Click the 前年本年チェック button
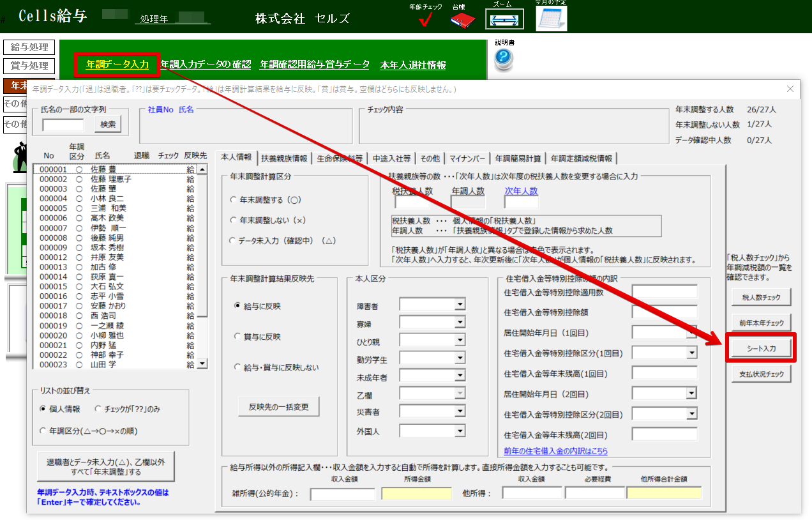812x520 pixels. point(761,323)
